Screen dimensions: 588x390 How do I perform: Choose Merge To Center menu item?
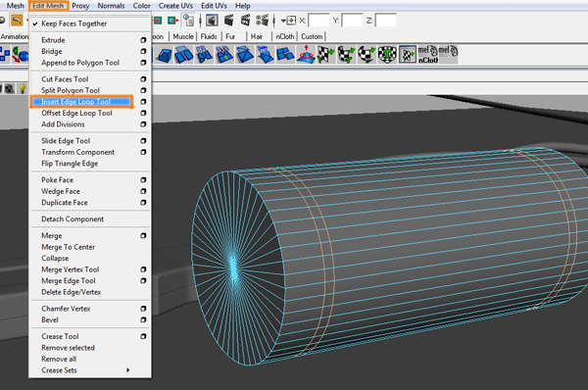(x=69, y=247)
